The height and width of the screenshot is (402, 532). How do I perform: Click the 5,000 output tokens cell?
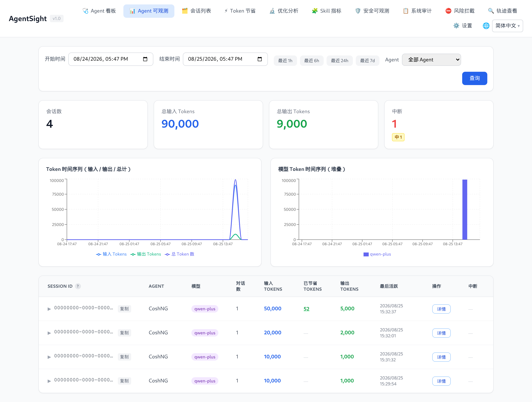point(347,309)
